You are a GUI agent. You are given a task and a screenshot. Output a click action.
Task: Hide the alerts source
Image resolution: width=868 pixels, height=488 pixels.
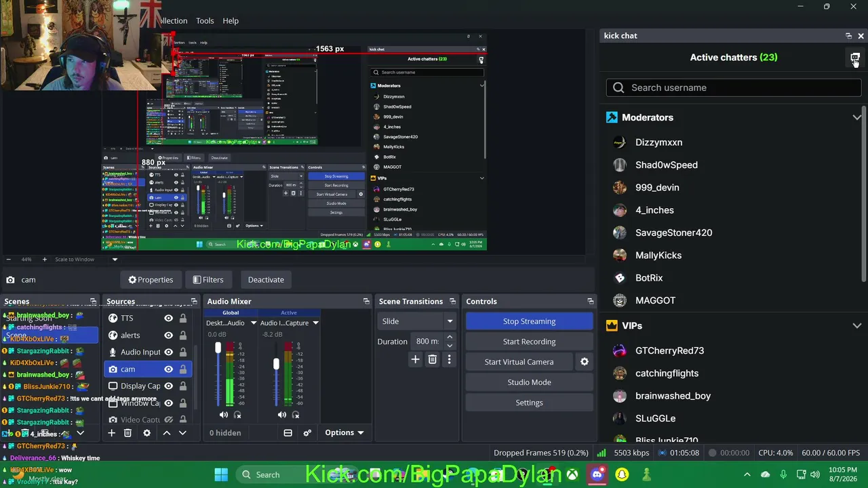click(x=168, y=335)
